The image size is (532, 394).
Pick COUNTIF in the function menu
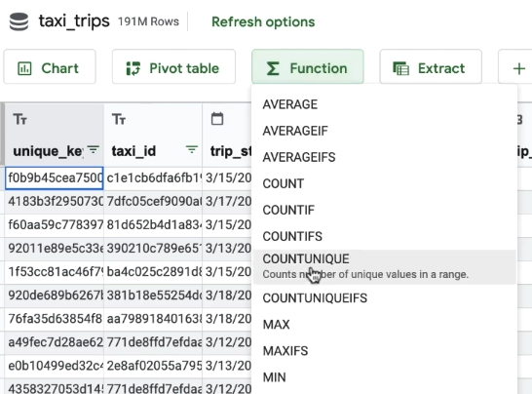coord(385,211)
